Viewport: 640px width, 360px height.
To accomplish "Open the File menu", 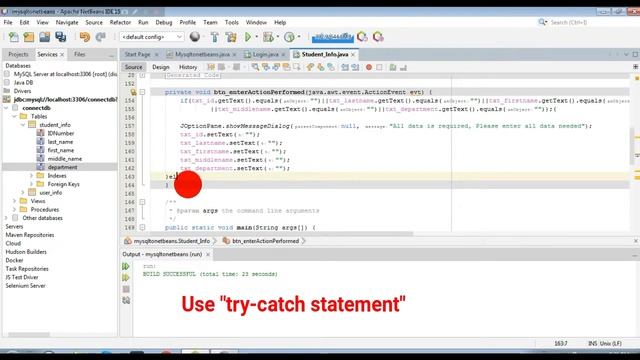I will tap(8, 22).
